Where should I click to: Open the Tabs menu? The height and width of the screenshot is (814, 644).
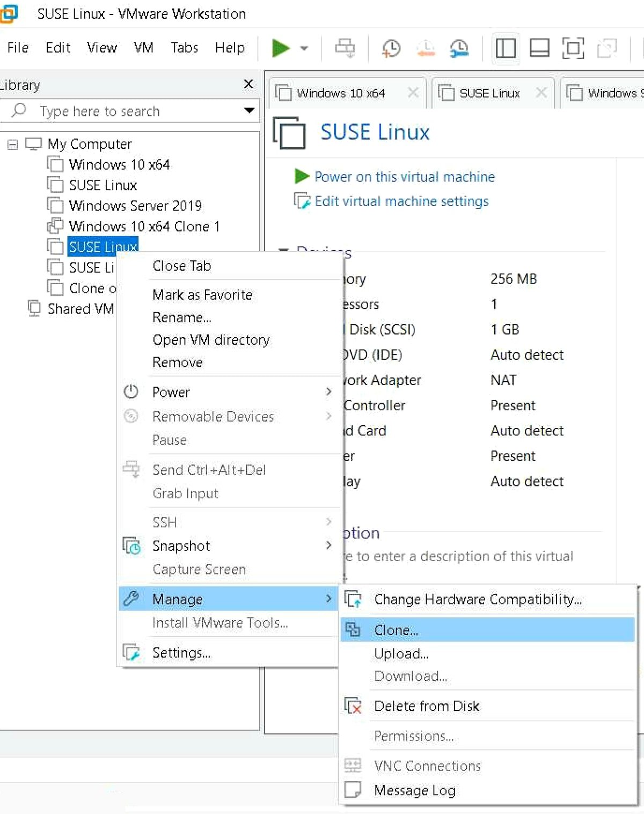click(x=184, y=48)
